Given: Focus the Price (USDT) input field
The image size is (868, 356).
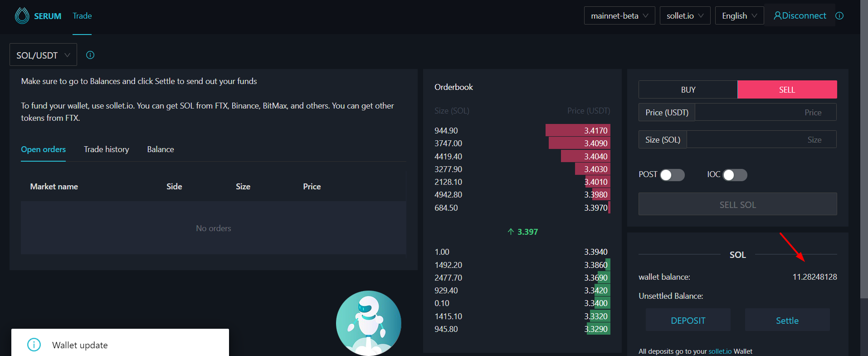Looking at the screenshot, I should (766, 112).
